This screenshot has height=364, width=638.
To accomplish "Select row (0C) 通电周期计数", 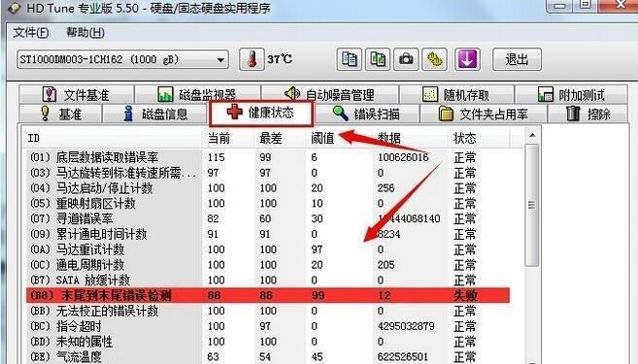I will [268, 265].
